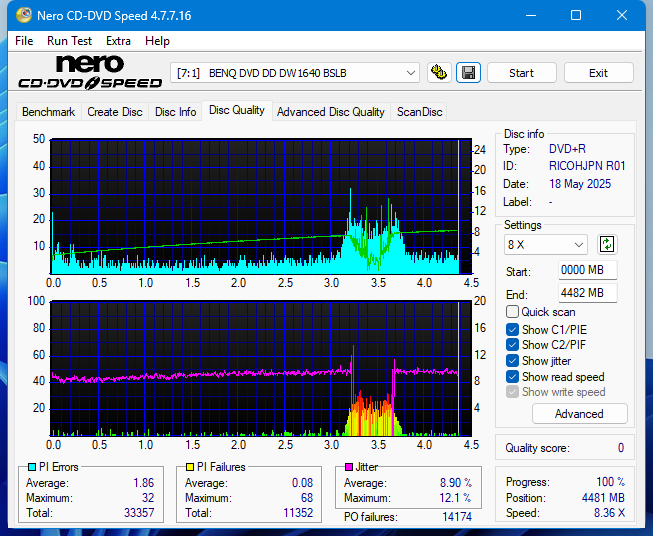This screenshot has width=653, height=536.
Task: Enable the Quick scan checkbox
Action: tap(513, 312)
